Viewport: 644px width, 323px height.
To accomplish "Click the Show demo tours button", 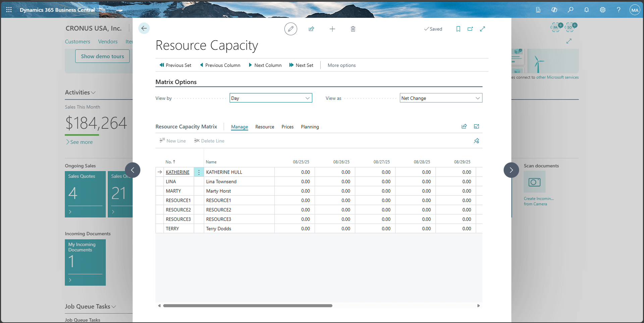I will coord(102,56).
